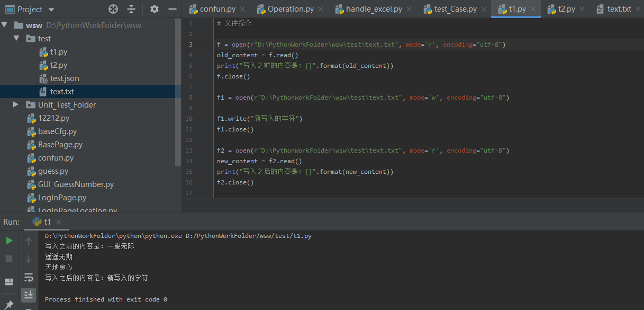Click 'f2.close()' code line
Image resolution: width=644 pixels, height=310 pixels.
tap(235, 182)
